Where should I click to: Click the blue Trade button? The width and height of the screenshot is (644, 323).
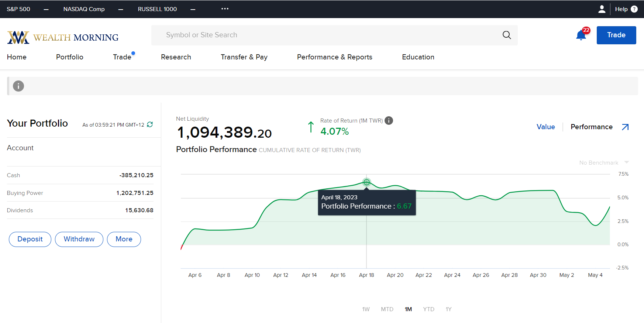coord(616,35)
